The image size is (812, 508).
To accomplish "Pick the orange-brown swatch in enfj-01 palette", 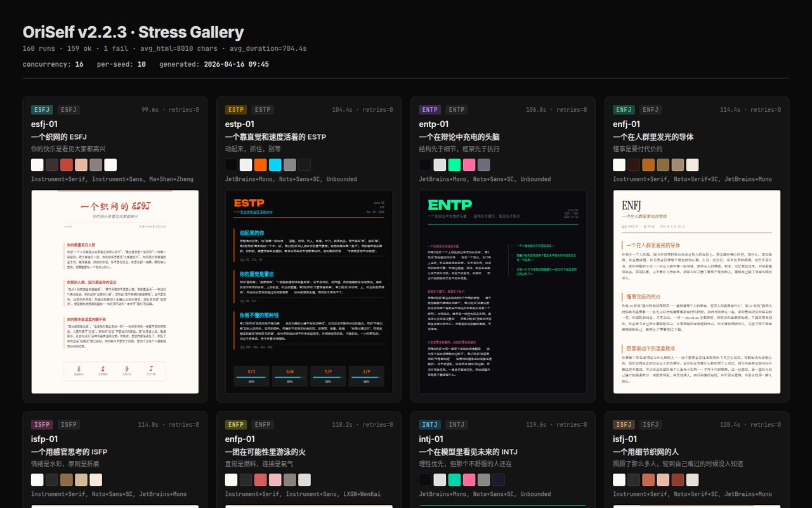I will click(x=649, y=164).
